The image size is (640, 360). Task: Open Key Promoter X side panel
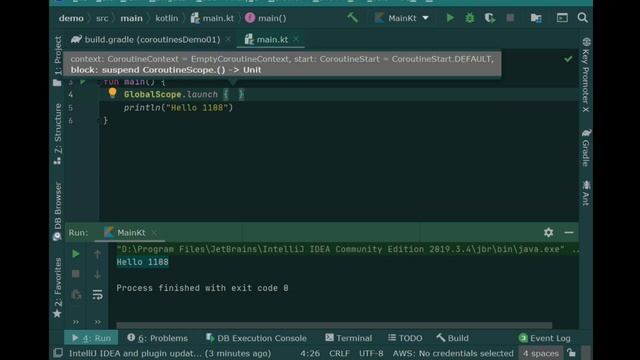(x=586, y=75)
